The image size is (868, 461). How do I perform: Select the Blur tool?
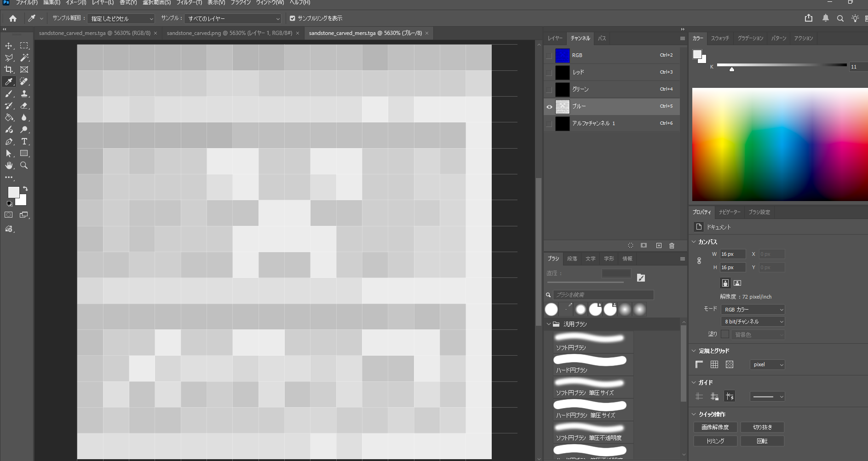(x=24, y=117)
